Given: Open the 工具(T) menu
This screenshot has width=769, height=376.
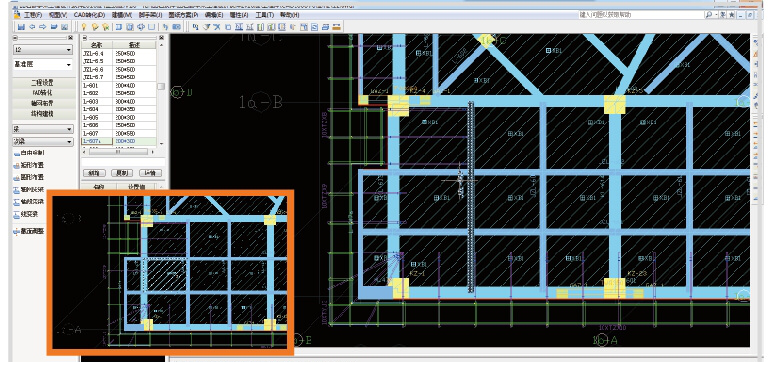Looking at the screenshot, I should click(x=264, y=15).
